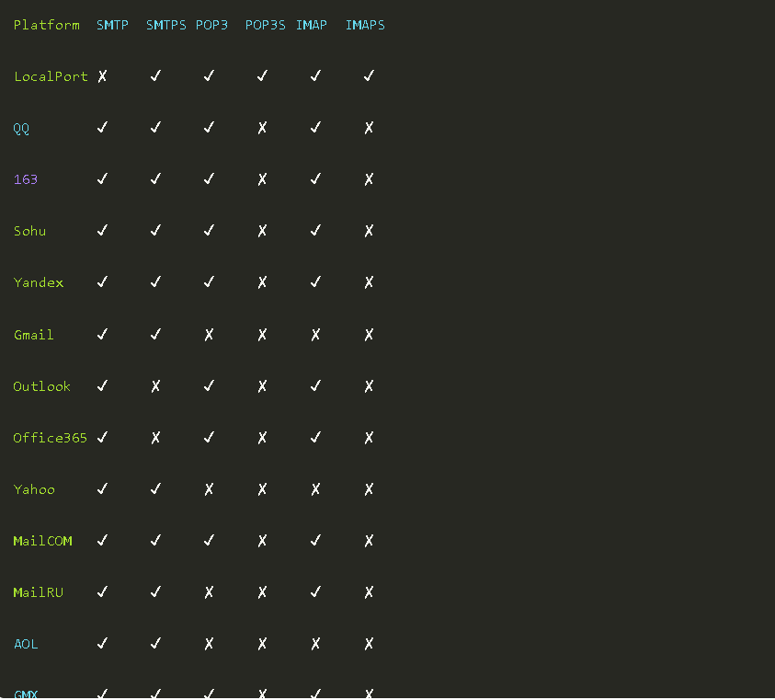Click the Outlook SMTPS cross mark
This screenshot has height=700, width=775.
click(x=155, y=386)
